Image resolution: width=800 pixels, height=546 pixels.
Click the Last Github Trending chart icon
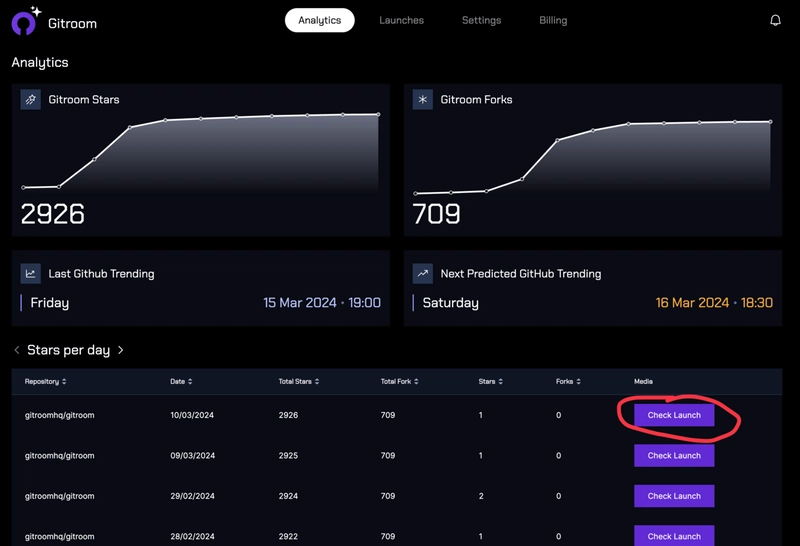pos(31,274)
